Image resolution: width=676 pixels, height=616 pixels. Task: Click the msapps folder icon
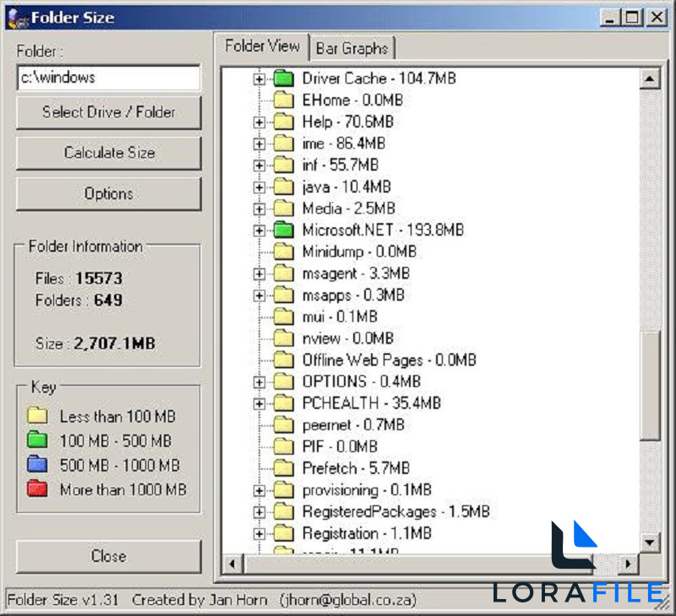284,295
